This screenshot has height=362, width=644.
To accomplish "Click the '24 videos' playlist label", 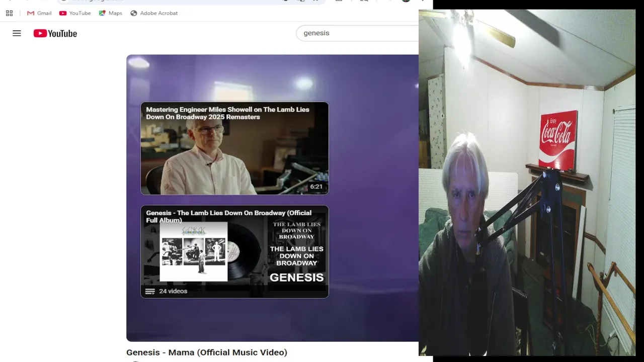I will click(173, 291).
